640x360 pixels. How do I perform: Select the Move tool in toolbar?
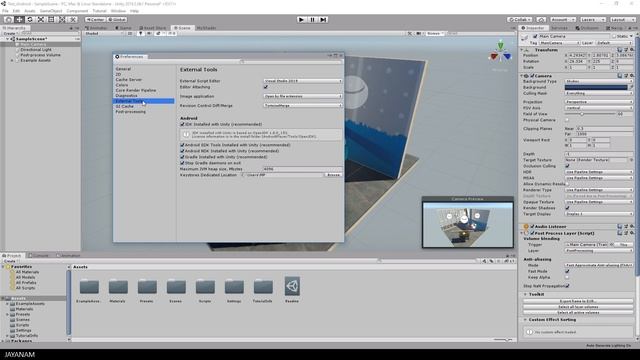point(19,19)
